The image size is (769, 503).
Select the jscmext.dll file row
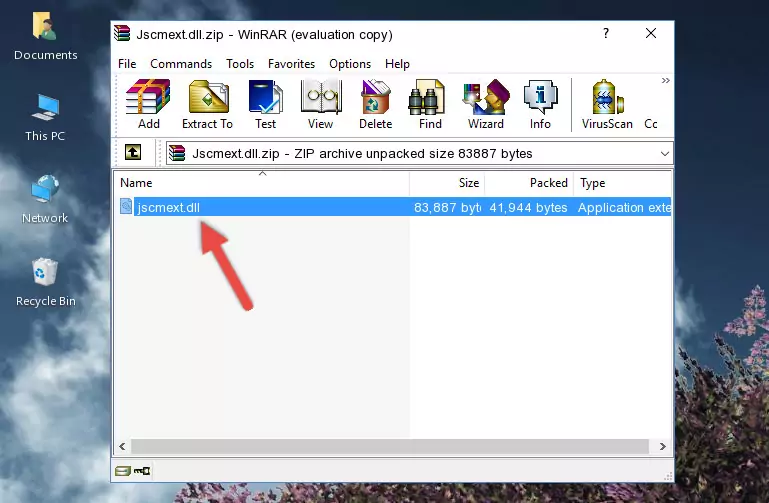click(393, 207)
